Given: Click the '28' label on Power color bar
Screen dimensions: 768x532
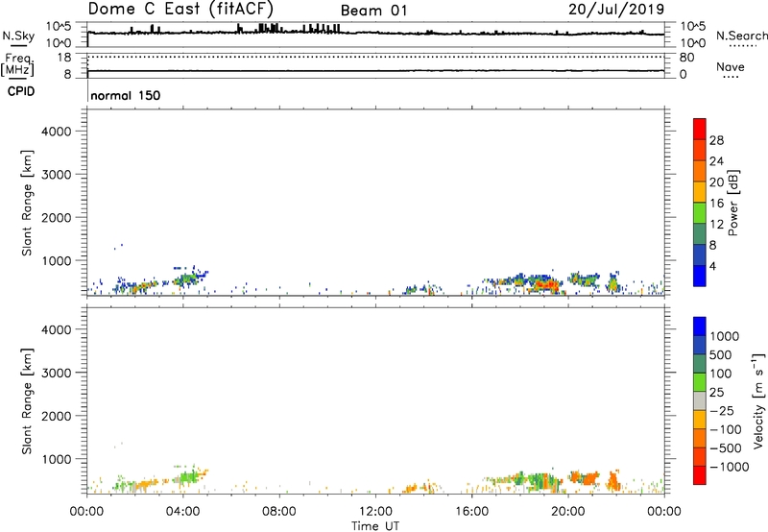Looking at the screenshot, I should coord(716,140).
